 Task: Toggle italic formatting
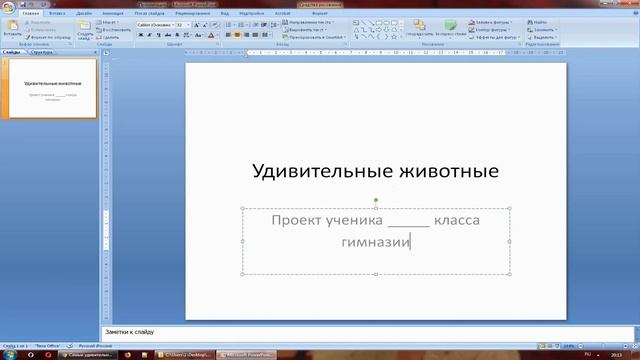[x=149, y=36]
